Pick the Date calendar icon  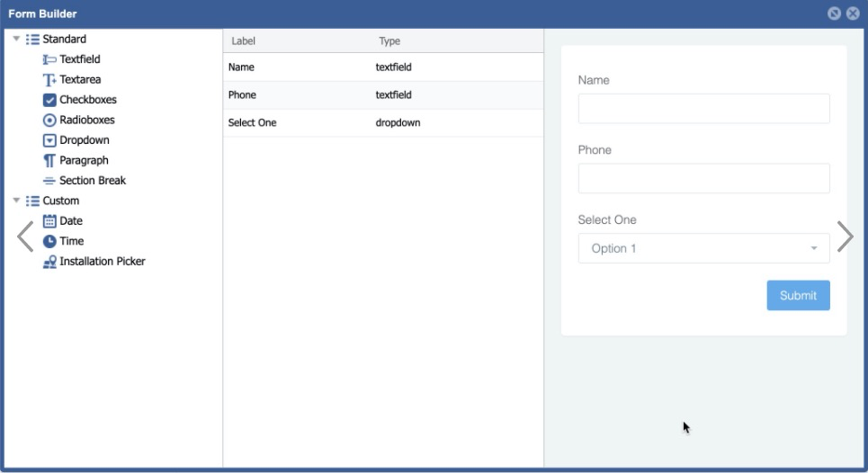click(49, 221)
